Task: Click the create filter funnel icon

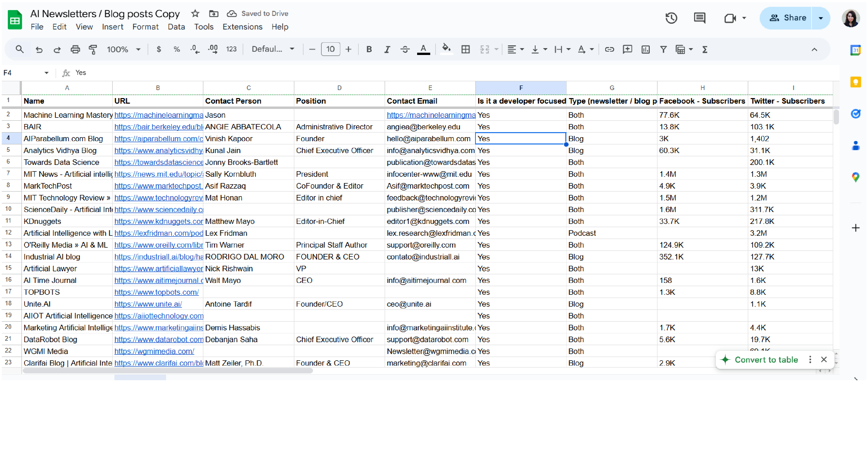Action: [663, 50]
